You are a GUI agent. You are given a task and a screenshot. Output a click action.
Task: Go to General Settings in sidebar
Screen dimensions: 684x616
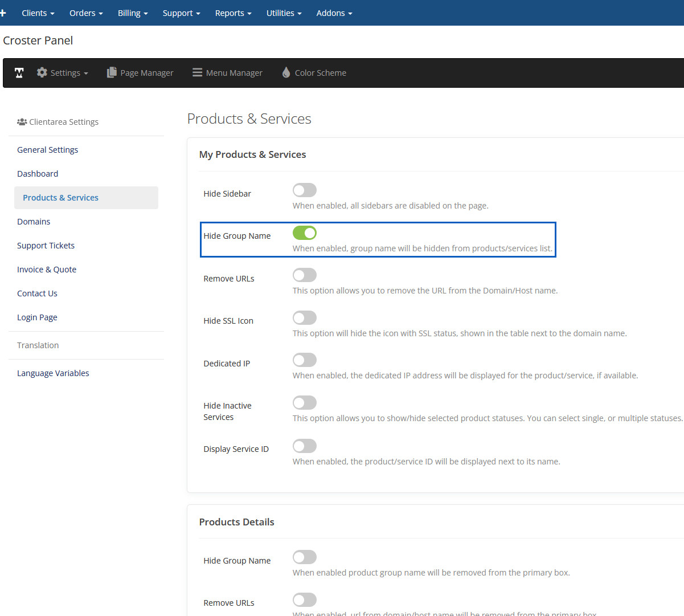pyautogui.click(x=48, y=150)
